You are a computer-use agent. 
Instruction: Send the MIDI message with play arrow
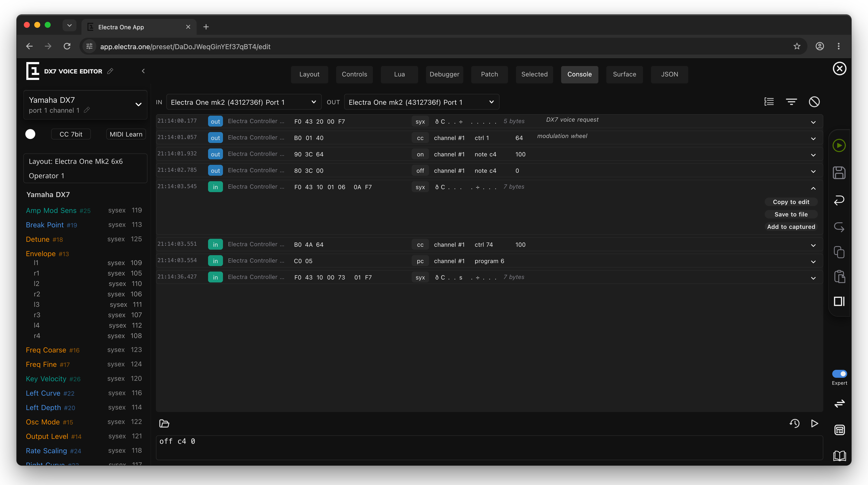click(814, 423)
